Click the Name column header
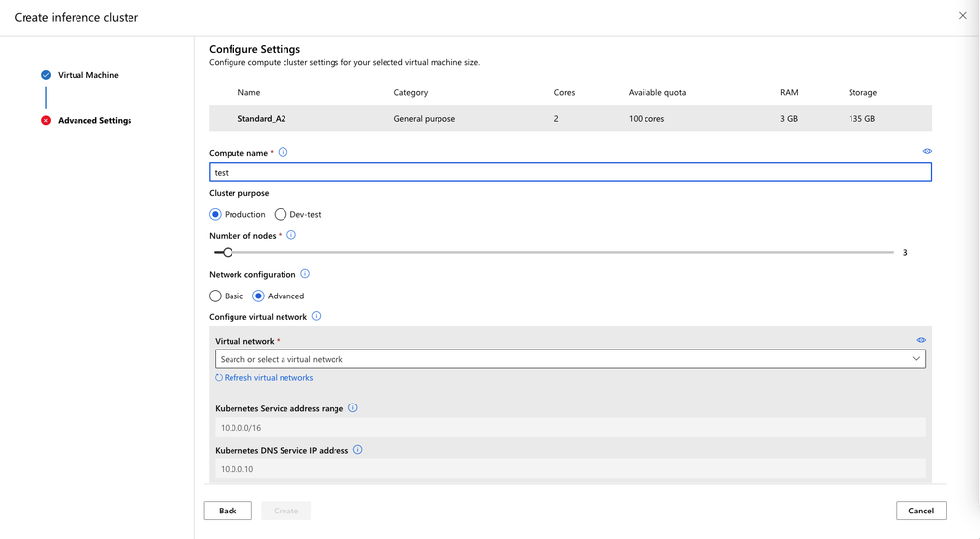980x539 pixels. tap(249, 92)
